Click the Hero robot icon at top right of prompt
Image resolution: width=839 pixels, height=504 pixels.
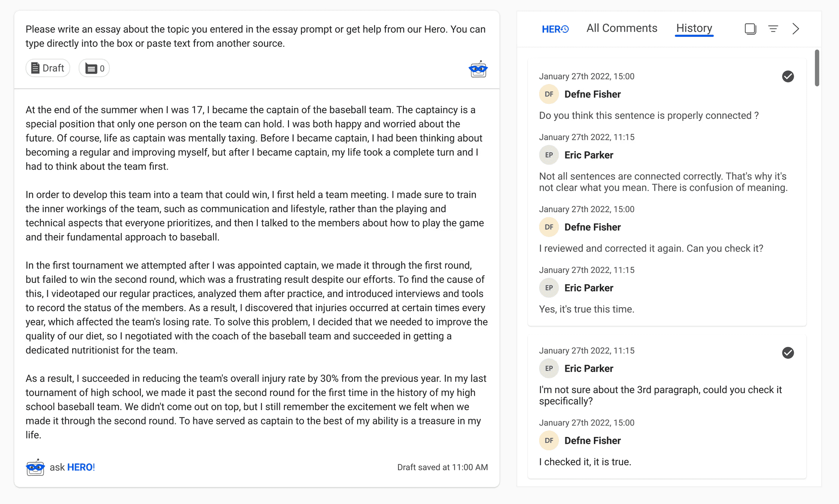tap(478, 69)
